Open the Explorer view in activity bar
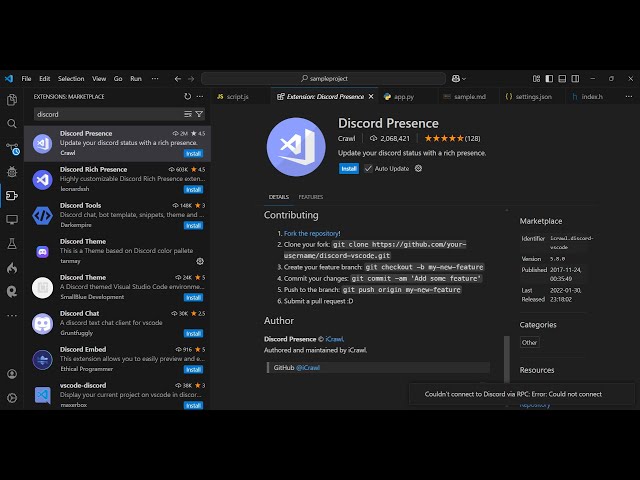The width and height of the screenshot is (640, 480). point(12,100)
